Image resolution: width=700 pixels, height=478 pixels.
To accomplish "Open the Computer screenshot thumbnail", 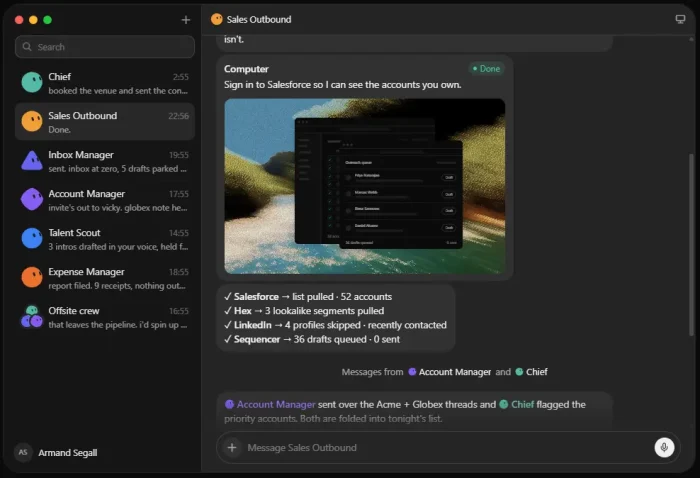I will 365,186.
